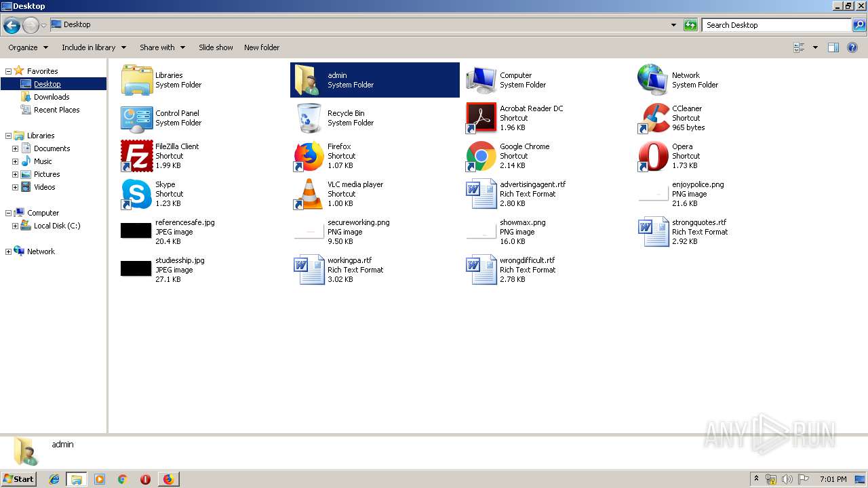Image resolution: width=868 pixels, height=488 pixels.
Task: Select the Libraries system folder icon
Action: tap(137, 80)
